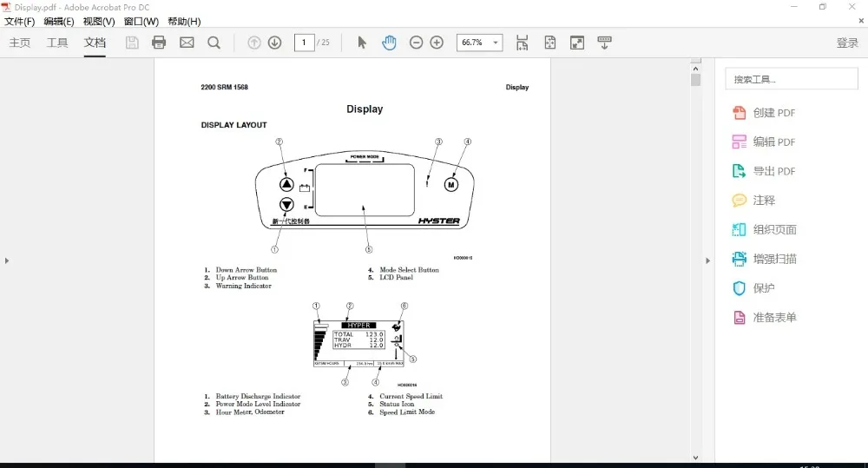Open the 视图(V) menu

(99, 22)
